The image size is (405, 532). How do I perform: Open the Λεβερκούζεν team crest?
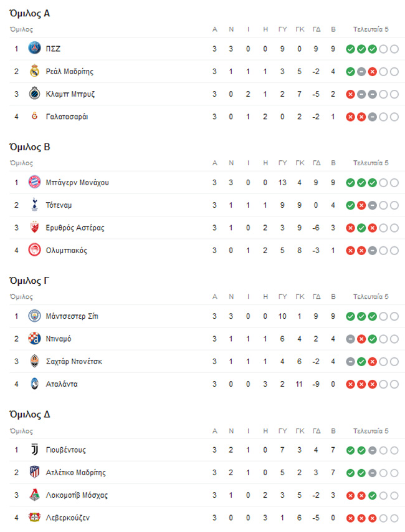click(34, 518)
